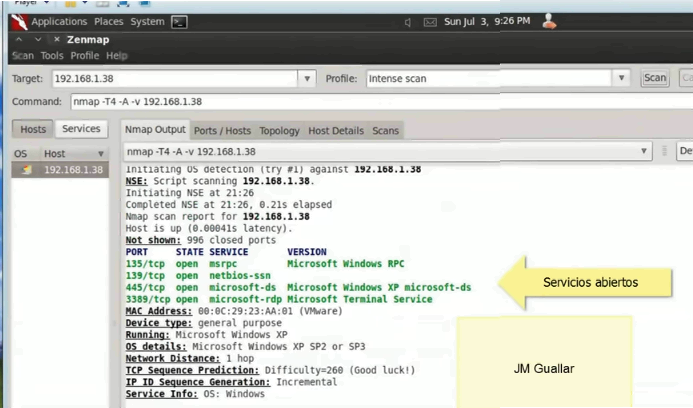Open the Profile menu
This screenshot has width=693, height=408.
pyautogui.click(x=85, y=56)
